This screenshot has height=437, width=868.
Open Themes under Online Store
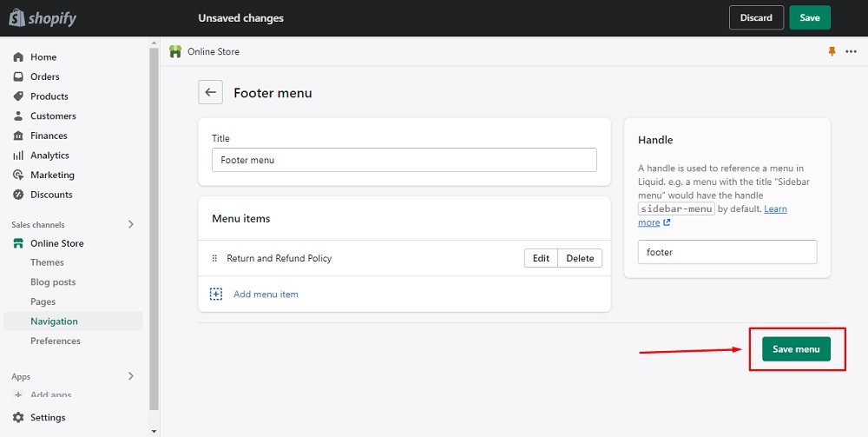pos(47,262)
